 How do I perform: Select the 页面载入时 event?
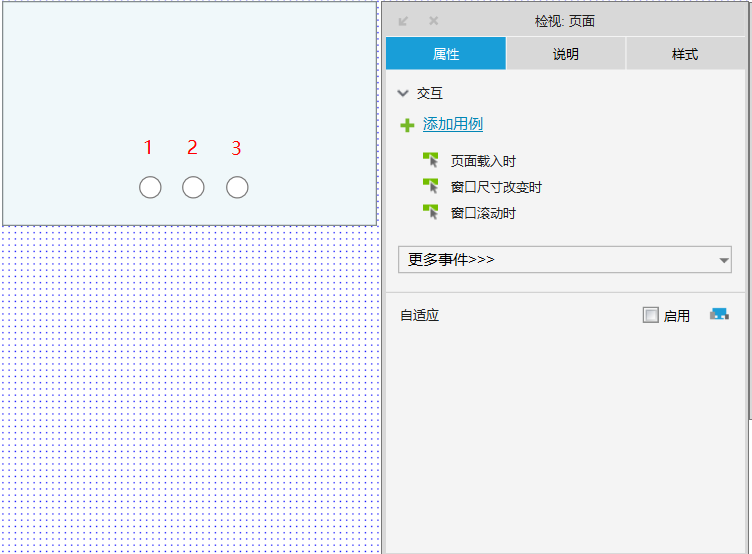(483, 161)
